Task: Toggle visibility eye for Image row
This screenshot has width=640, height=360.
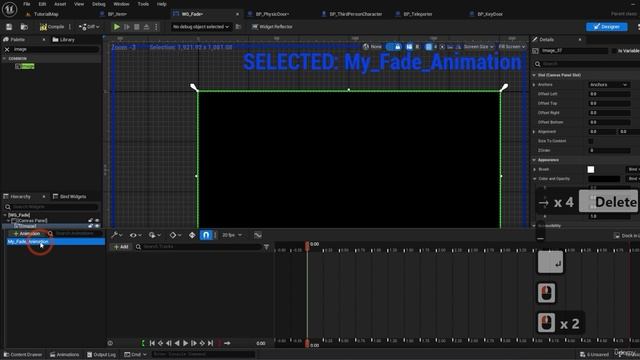Action: 97,226
